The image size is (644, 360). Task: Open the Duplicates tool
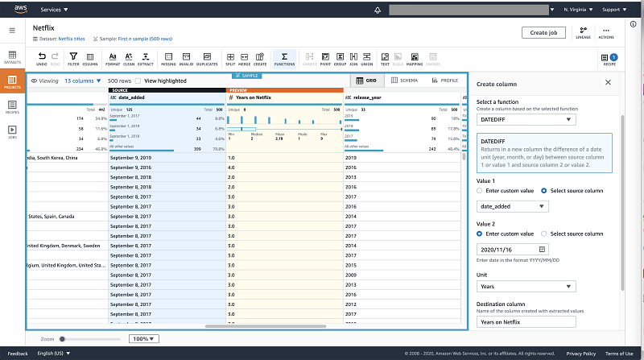pyautogui.click(x=207, y=58)
